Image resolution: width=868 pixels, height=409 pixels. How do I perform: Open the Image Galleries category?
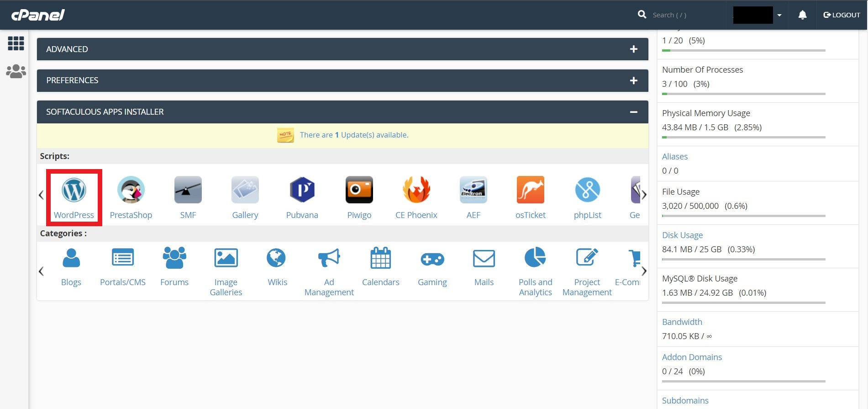point(226,258)
